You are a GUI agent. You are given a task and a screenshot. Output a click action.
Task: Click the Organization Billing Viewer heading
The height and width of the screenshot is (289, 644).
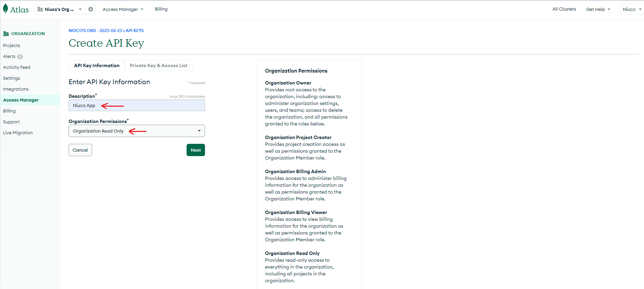point(296,212)
